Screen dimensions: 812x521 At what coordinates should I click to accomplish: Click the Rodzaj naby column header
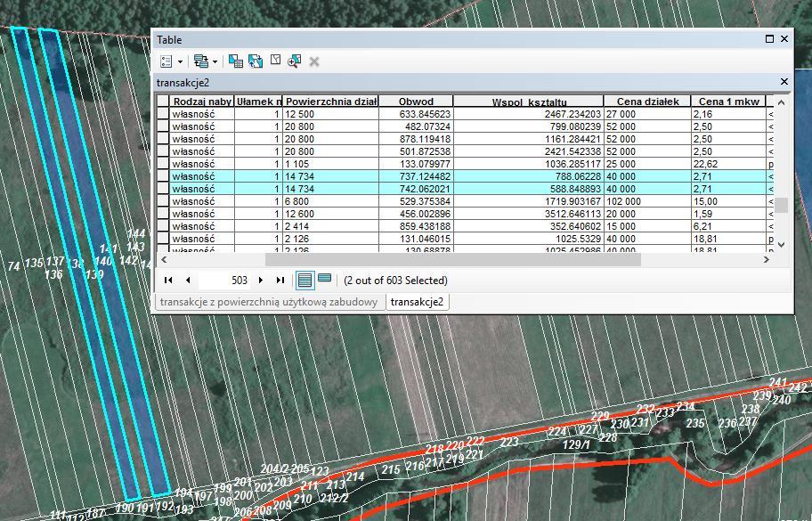pos(202,102)
